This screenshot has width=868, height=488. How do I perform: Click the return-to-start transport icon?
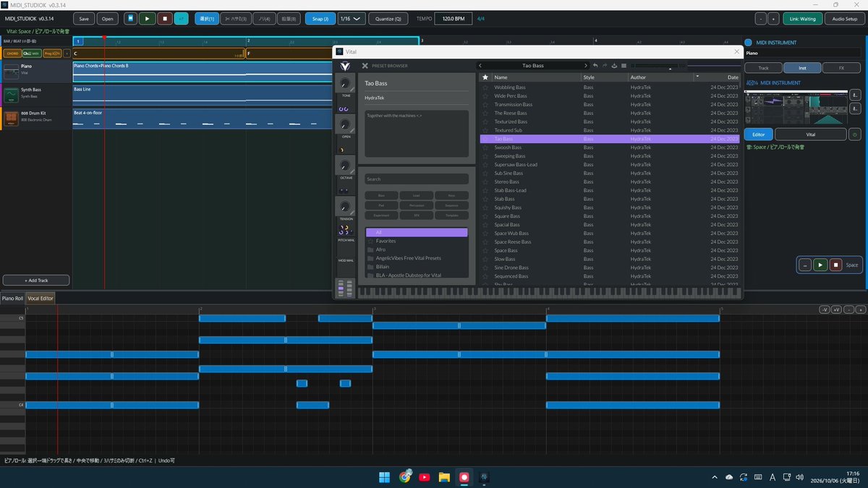pyautogui.click(x=130, y=19)
